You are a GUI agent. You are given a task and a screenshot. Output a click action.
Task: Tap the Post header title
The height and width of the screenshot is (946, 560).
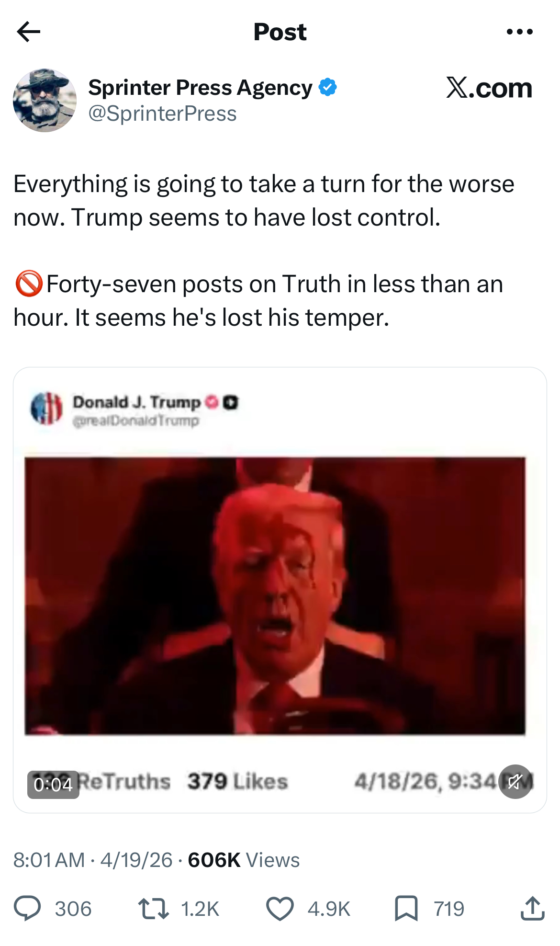[x=280, y=32]
